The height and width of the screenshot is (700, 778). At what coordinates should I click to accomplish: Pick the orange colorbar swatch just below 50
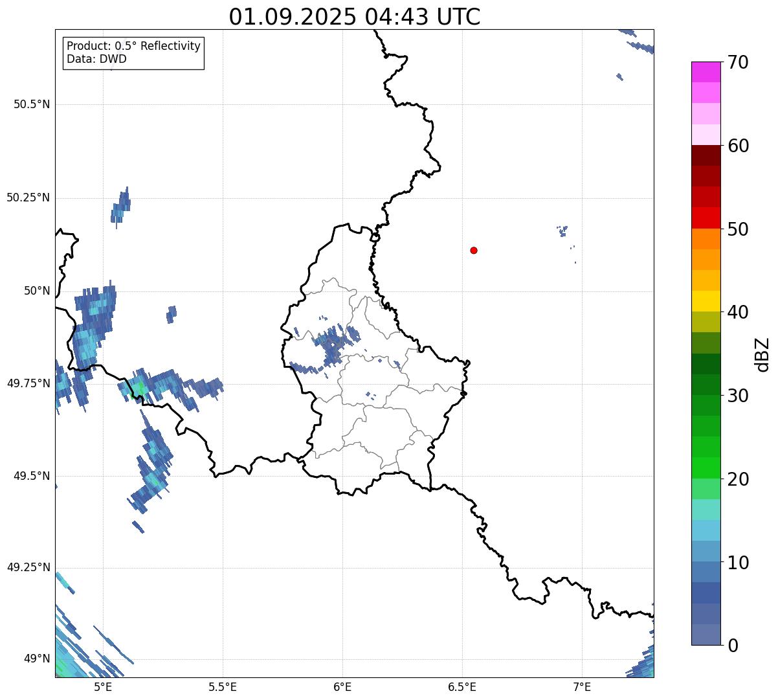[x=706, y=239]
